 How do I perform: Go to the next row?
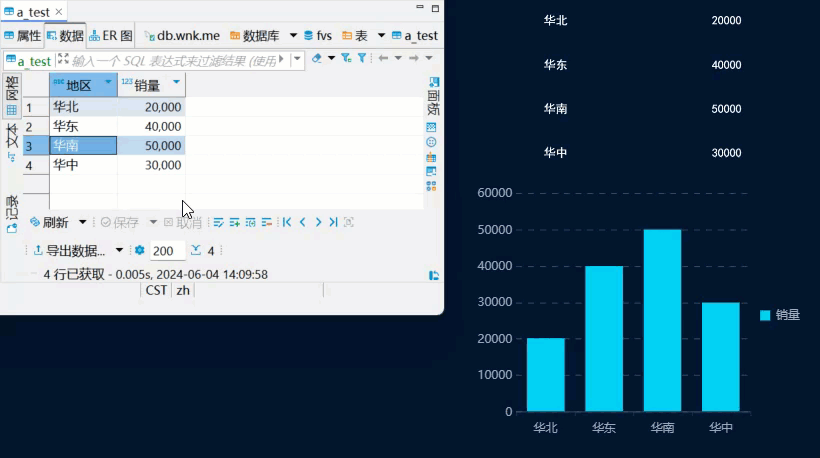pyautogui.click(x=318, y=222)
